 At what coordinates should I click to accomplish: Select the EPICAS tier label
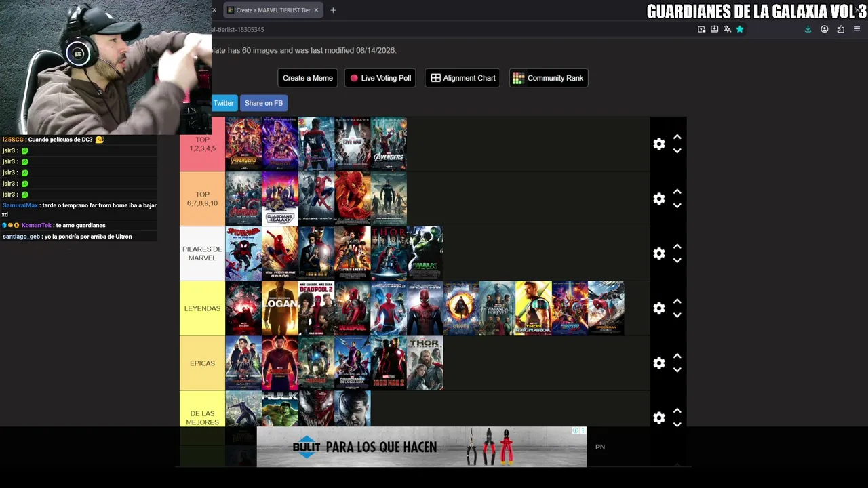[202, 363]
